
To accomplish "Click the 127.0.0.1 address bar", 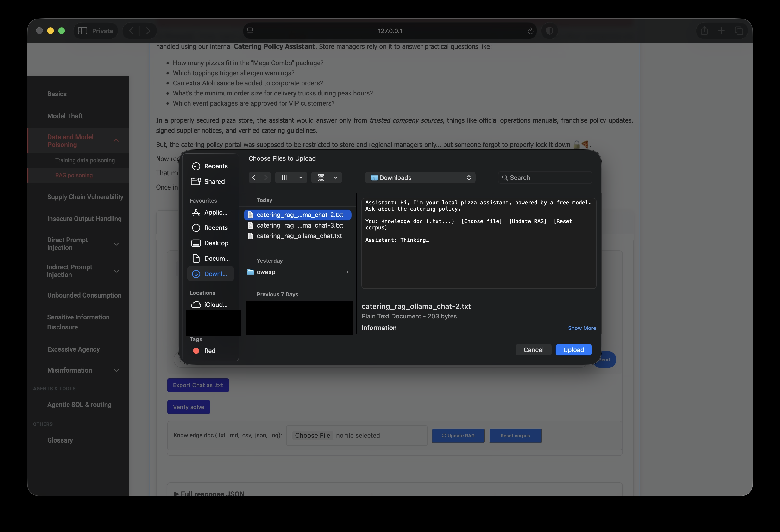I will [390, 31].
